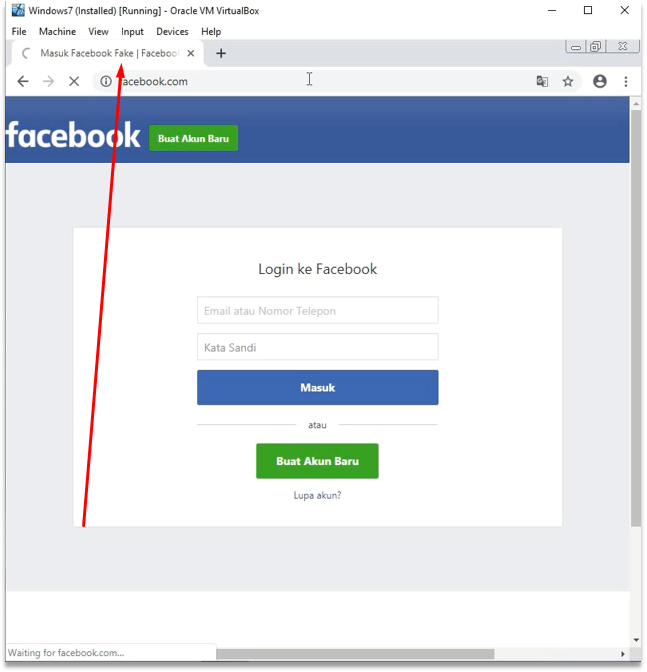This screenshot has height=672, width=647.
Task: Close the Masuk Facebook Fake tab
Action: point(191,53)
